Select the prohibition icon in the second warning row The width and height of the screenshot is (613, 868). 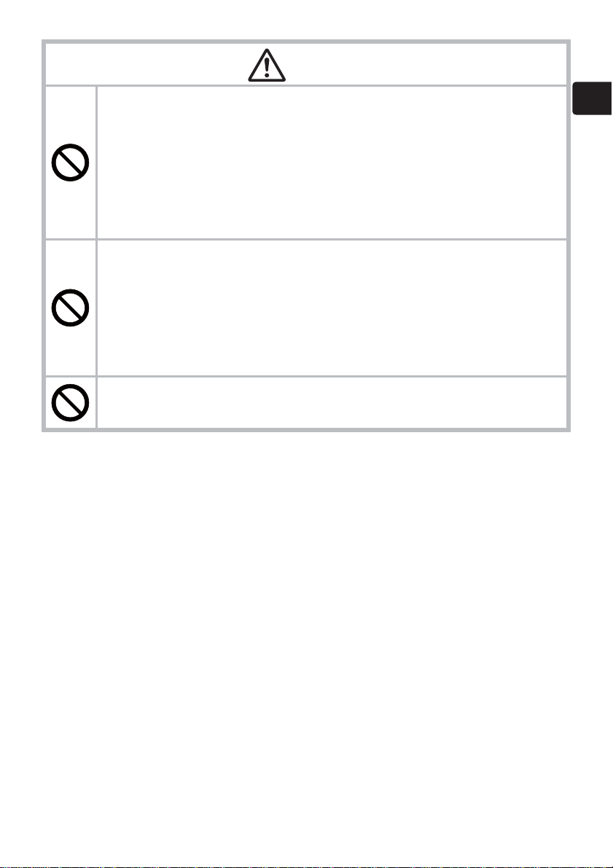click(x=70, y=308)
